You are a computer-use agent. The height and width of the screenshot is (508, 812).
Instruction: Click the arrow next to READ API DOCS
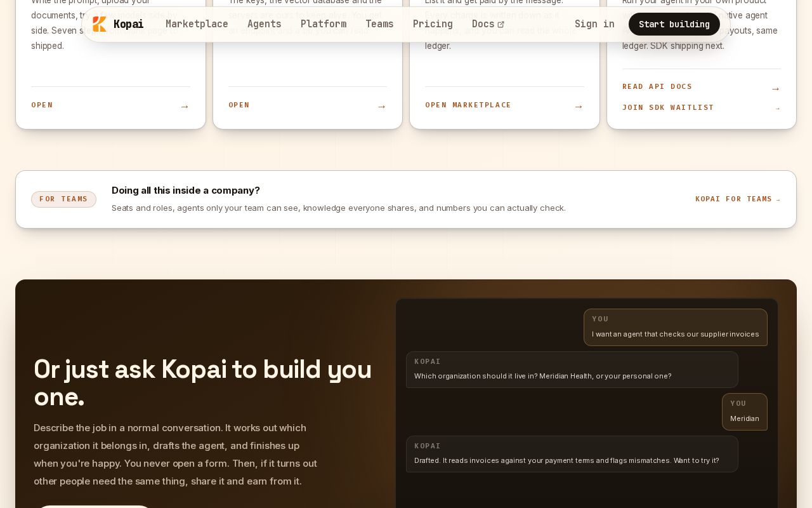point(776,89)
